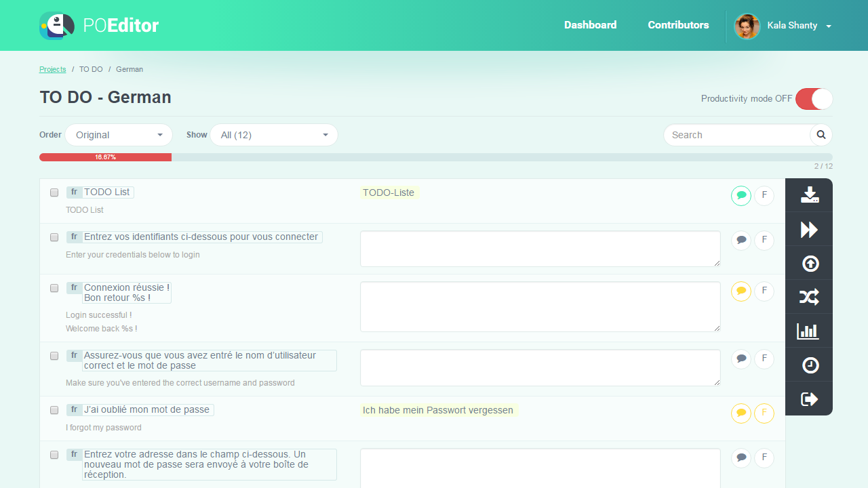
Task: Click the German breadcrumb
Action: (130, 69)
